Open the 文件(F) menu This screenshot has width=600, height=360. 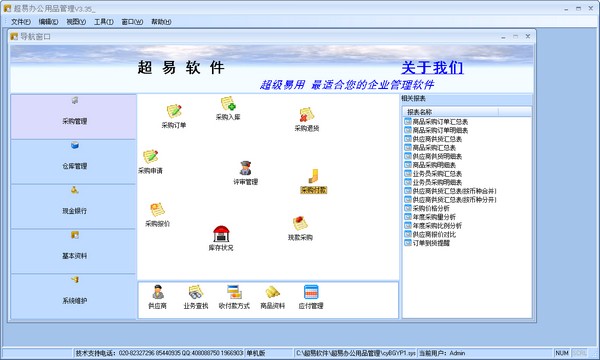[x=21, y=22]
